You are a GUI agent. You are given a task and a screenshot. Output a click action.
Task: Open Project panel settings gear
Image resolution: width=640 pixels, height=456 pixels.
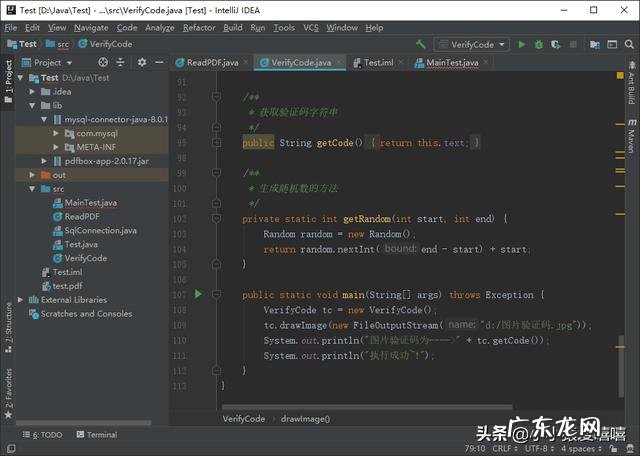tap(142, 62)
